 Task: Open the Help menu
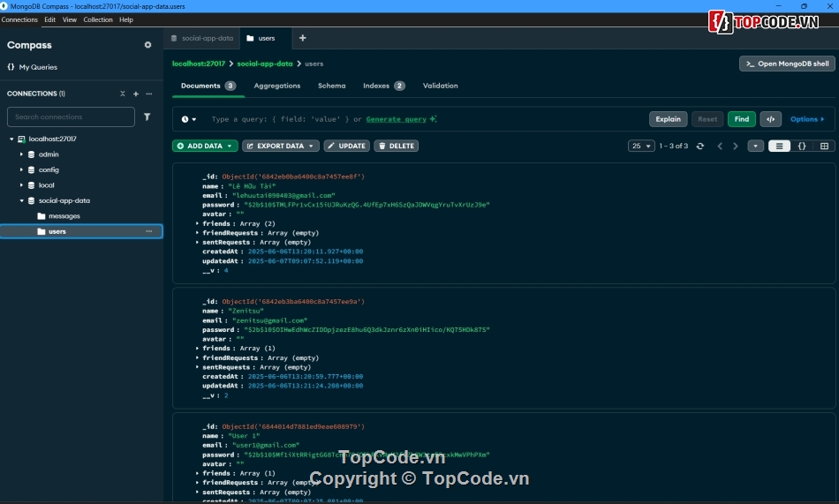tap(126, 19)
